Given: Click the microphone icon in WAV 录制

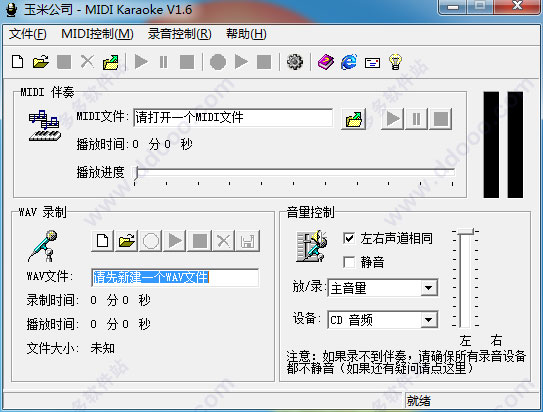Looking at the screenshot, I should coord(43,246).
